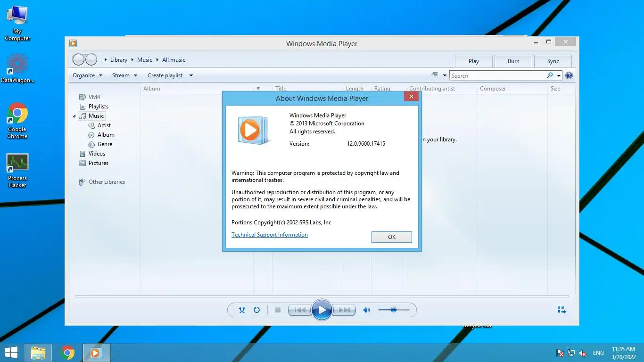Click the OK button in About dialog
Screen dimensions: 644x362
[391, 237]
